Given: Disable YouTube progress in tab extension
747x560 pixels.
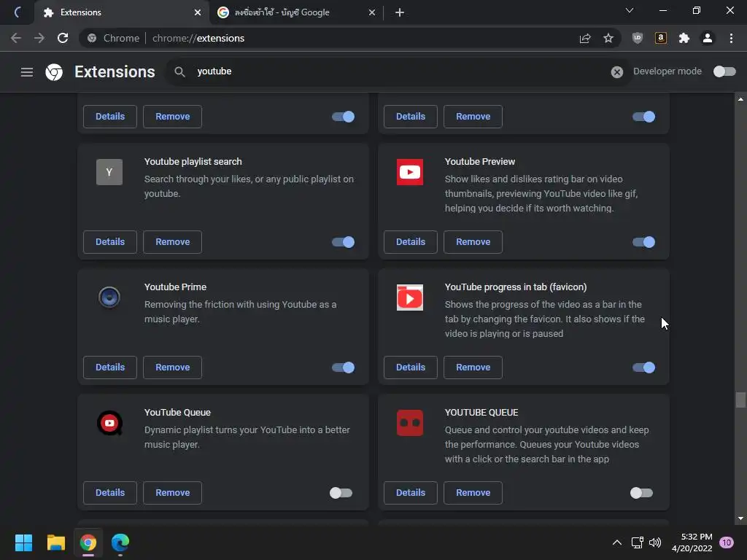Looking at the screenshot, I should (643, 367).
